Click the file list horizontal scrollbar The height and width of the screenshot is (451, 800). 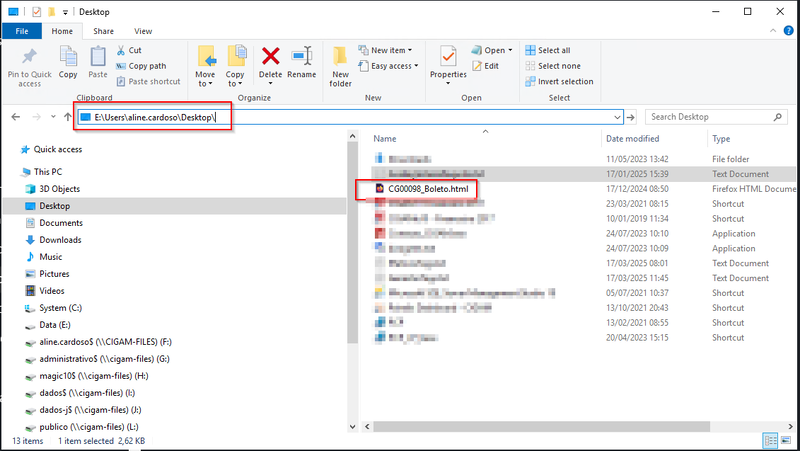(541, 427)
